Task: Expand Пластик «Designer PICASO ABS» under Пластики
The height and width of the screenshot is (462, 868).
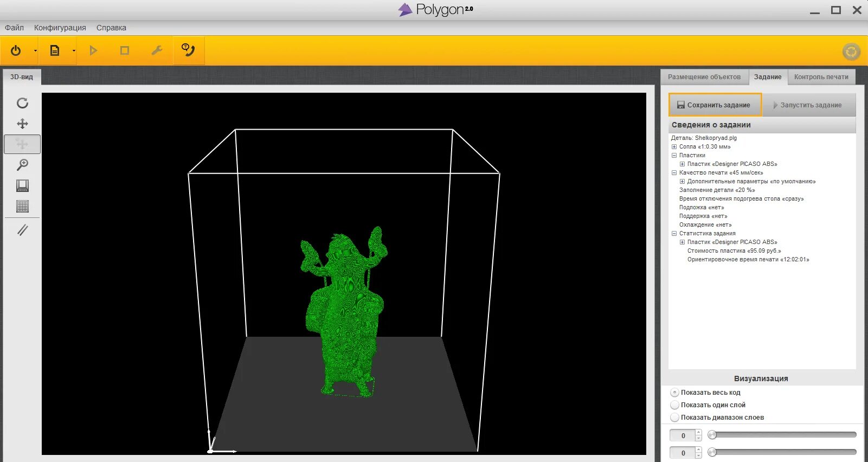Action: (682, 164)
